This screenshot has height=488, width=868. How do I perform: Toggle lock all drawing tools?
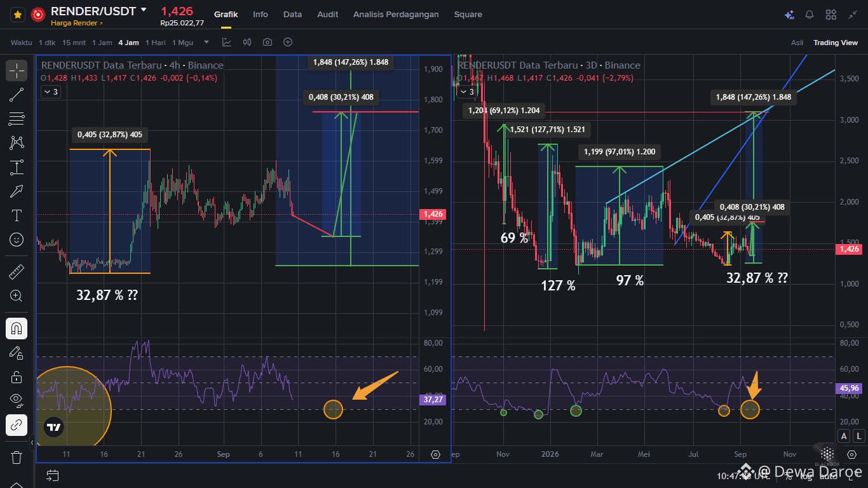click(17, 377)
